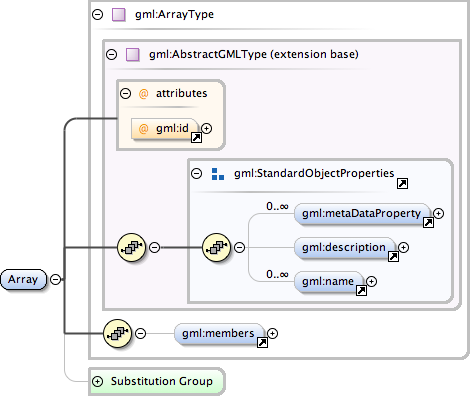Screen dimensions: 470x398
Task: Expand gml:metaDataProperty element
Action: click(439, 213)
